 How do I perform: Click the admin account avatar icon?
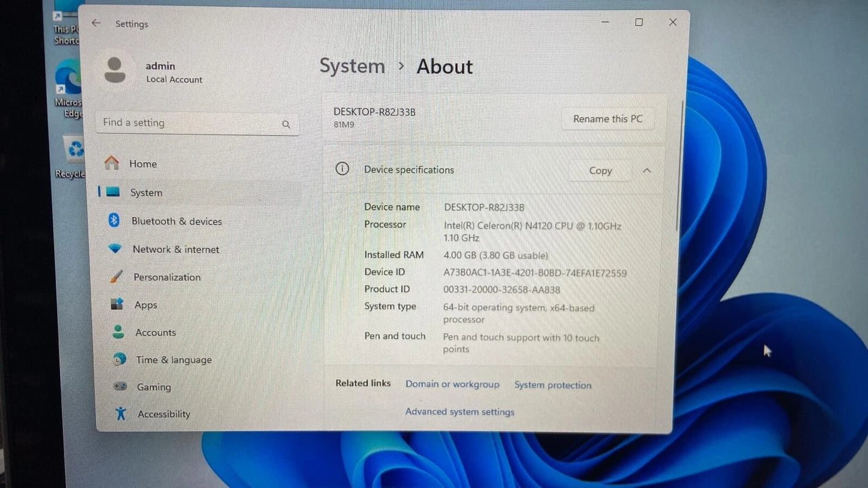[115, 70]
